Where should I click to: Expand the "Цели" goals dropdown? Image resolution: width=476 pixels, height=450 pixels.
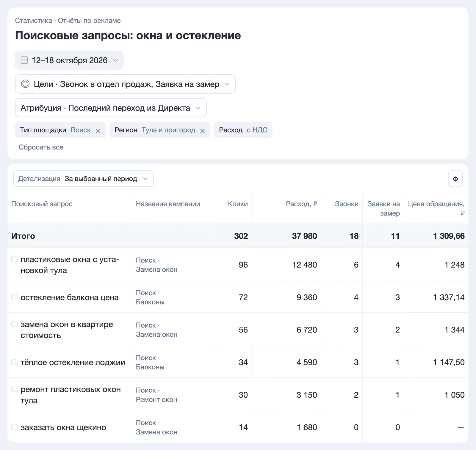tap(125, 84)
